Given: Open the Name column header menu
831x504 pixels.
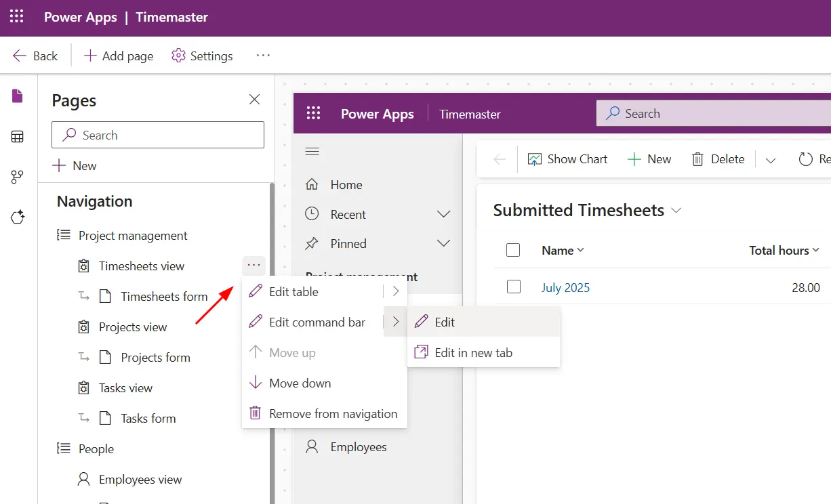Looking at the screenshot, I should (x=563, y=251).
